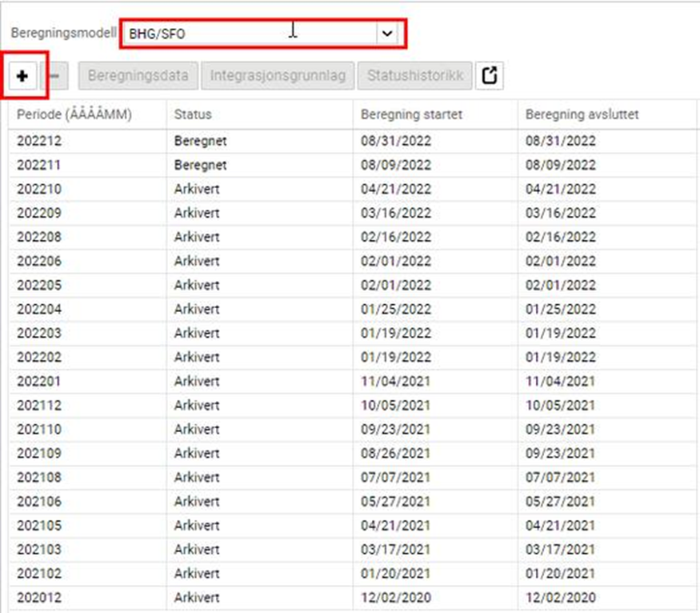The height and width of the screenshot is (613, 700).
Task: Click the plus icon to add period
Action: pyautogui.click(x=23, y=75)
